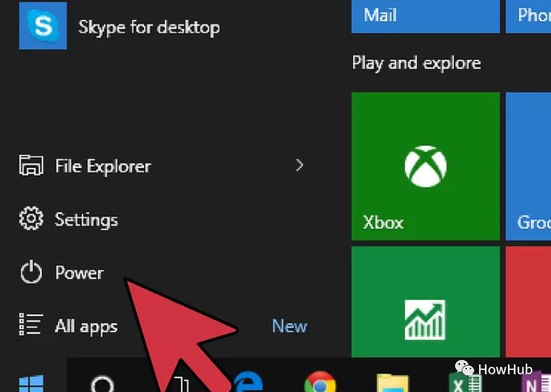This screenshot has width=551, height=392.
Task: Click the Play and explore group heading
Action: coord(416,63)
